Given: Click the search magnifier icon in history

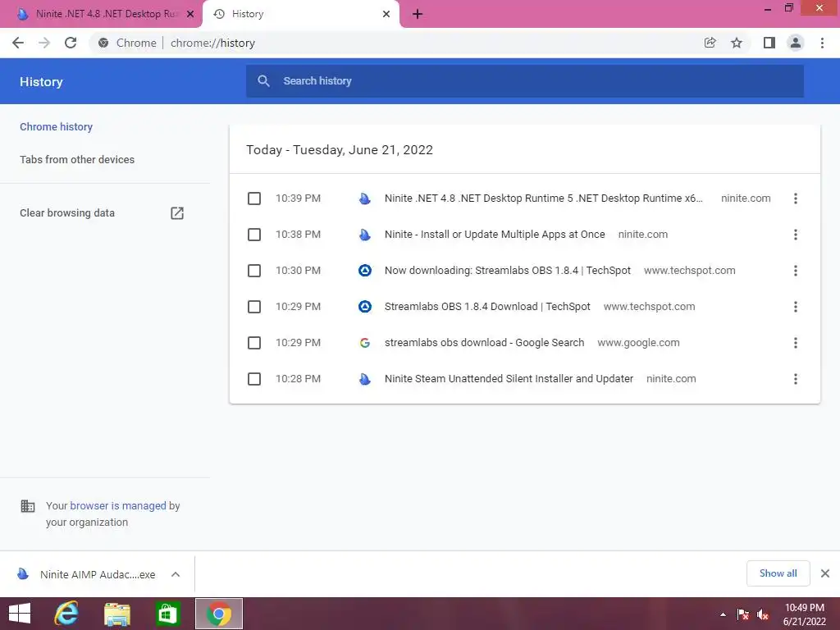Looking at the screenshot, I should 263,81.
